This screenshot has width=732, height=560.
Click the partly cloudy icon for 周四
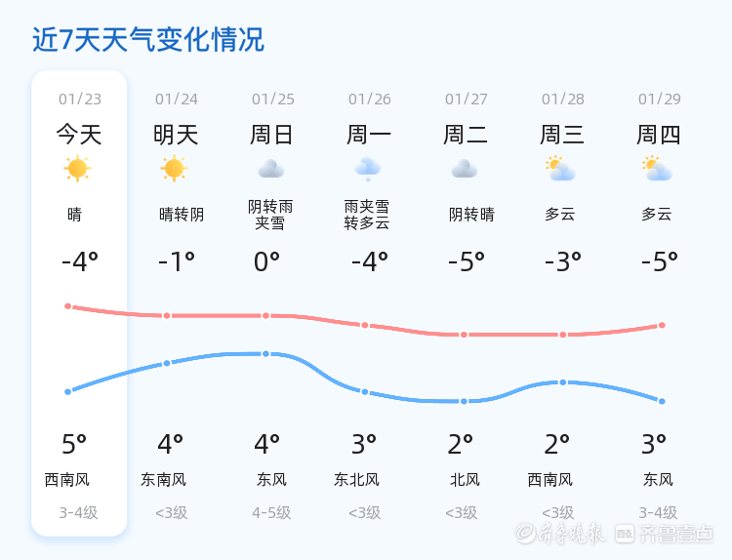[657, 169]
